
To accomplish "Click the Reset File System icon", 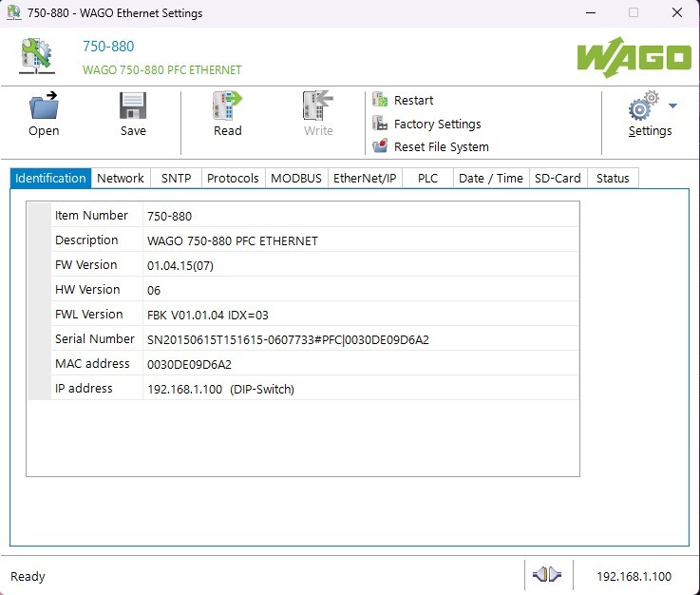I will [380, 146].
